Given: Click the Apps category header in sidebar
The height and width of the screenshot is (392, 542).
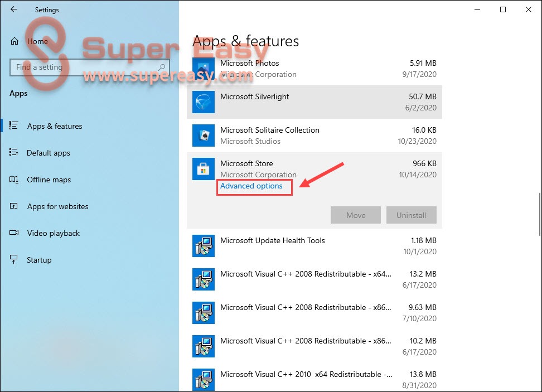Looking at the screenshot, I should click(18, 93).
